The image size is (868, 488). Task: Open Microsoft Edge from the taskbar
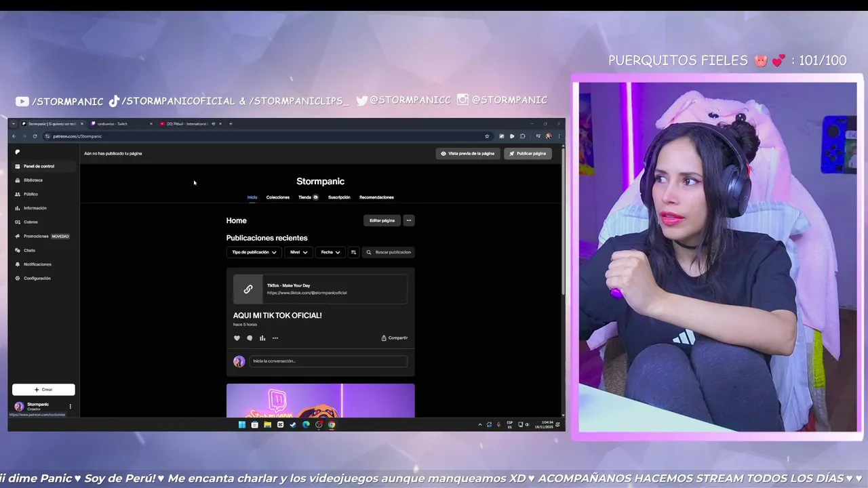click(306, 425)
